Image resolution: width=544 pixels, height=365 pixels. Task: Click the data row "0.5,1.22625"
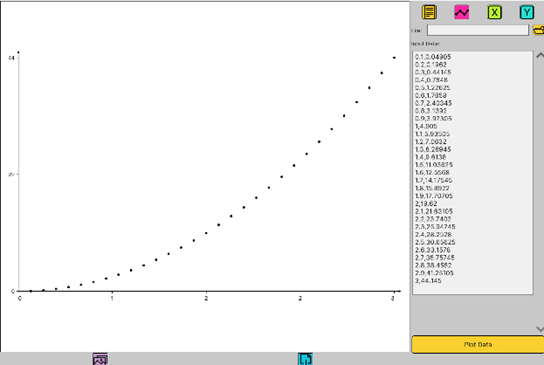[432, 88]
